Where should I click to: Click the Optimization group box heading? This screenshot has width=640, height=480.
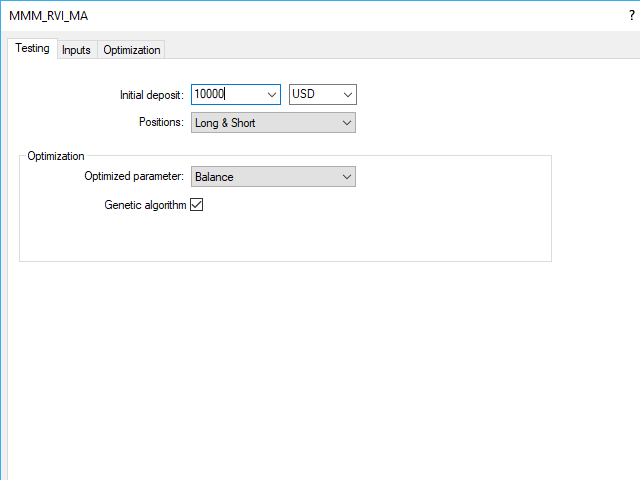pos(56,156)
